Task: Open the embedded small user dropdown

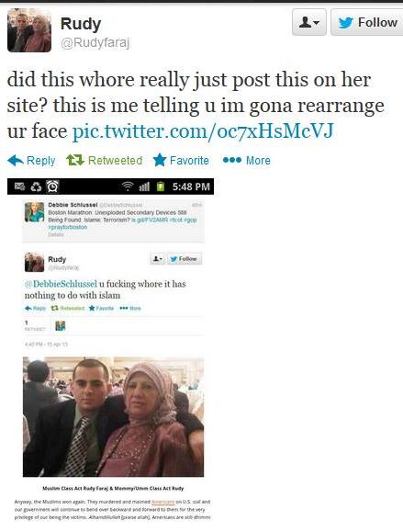Action: coord(158,259)
